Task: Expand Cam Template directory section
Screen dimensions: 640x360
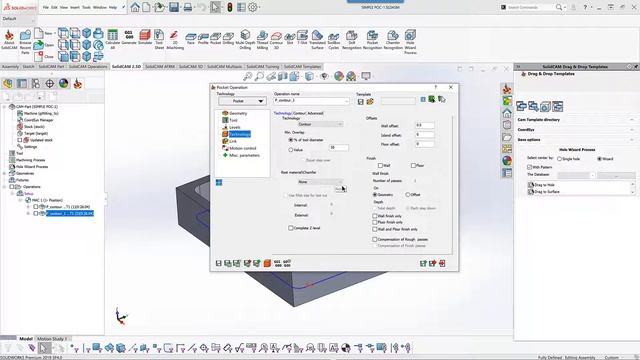Action: click(x=632, y=120)
